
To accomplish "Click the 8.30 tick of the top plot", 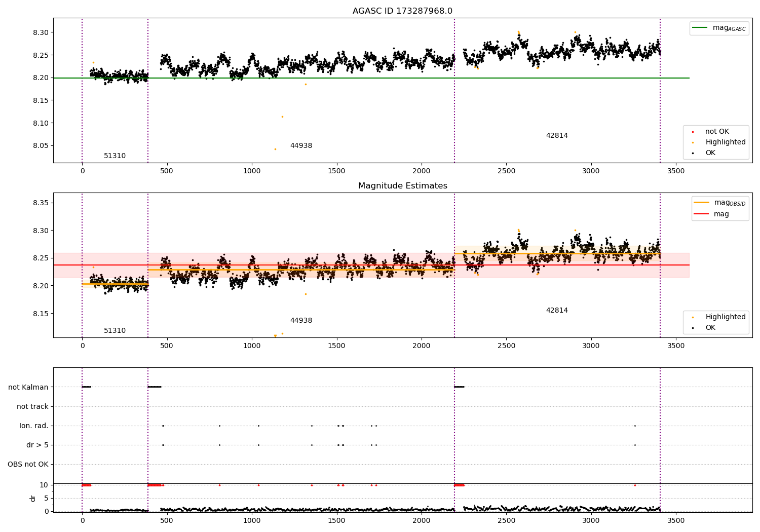I will pyautogui.click(x=40, y=32).
